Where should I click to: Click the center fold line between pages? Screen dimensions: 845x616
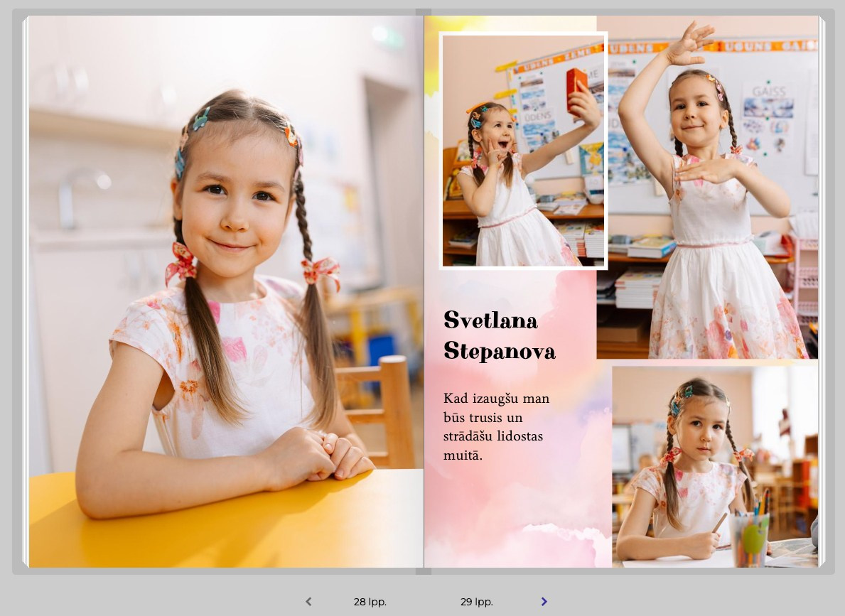tap(424, 291)
